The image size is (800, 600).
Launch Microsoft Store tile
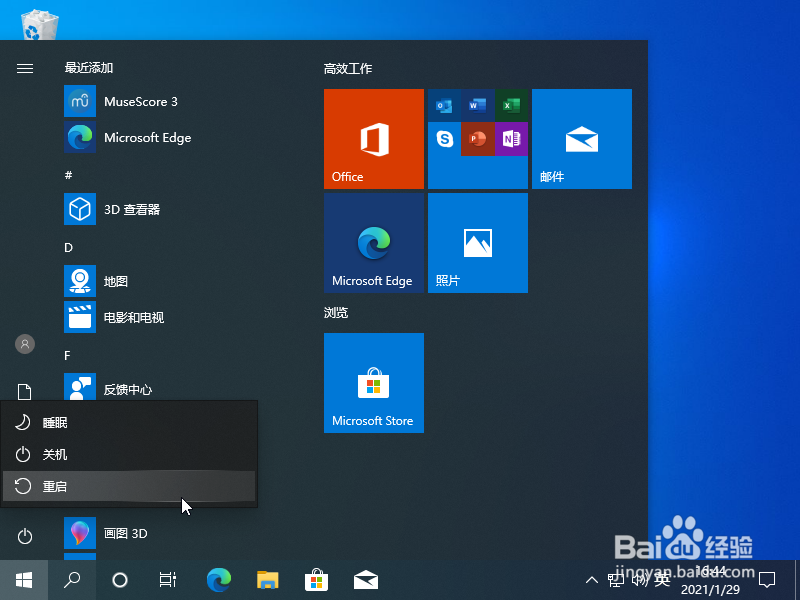pos(373,383)
